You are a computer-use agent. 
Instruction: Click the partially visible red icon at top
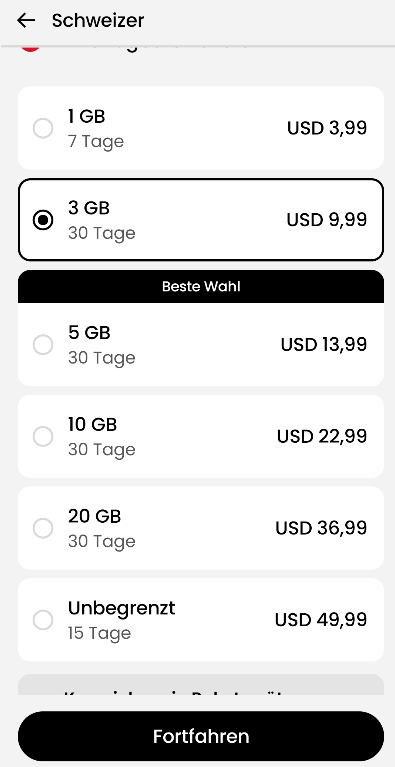click(30, 48)
